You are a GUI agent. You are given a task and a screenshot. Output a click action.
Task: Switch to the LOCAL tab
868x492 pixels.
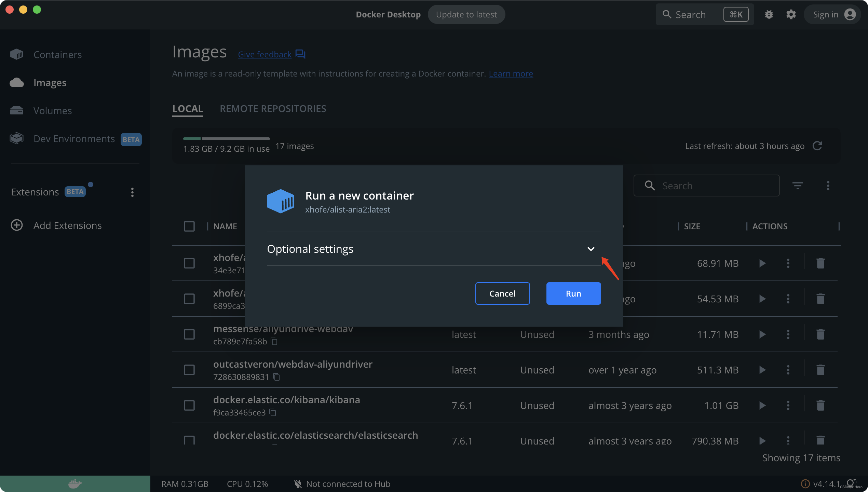click(188, 109)
